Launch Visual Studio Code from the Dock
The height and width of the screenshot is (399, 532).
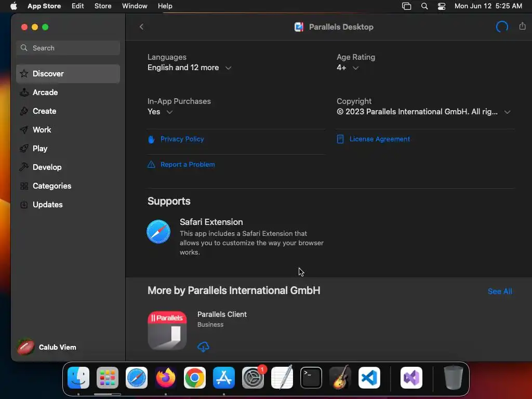pyautogui.click(x=369, y=378)
